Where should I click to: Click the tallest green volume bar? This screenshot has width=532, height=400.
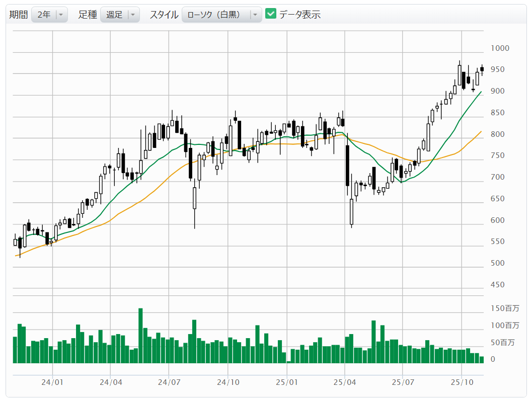[x=140, y=336]
